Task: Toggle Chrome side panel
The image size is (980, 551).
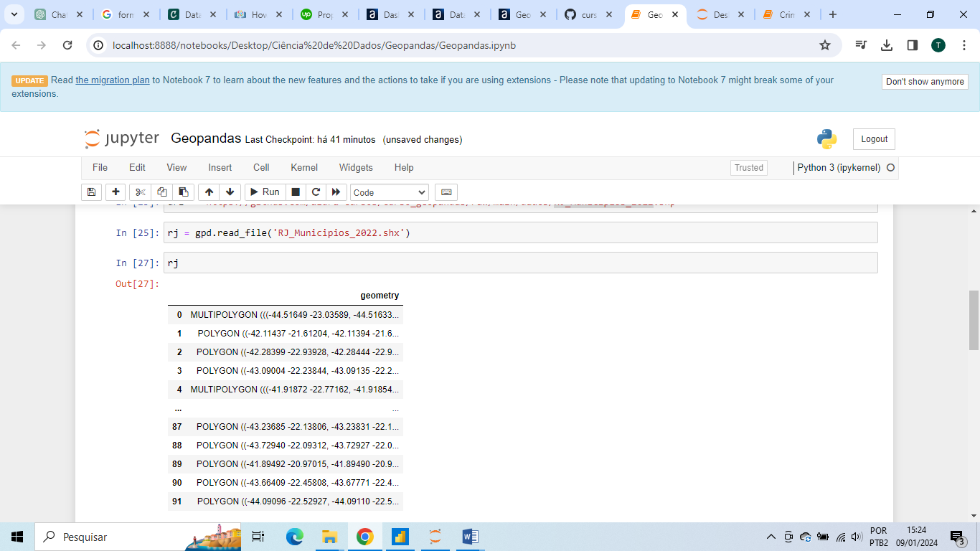Action: coord(913,45)
